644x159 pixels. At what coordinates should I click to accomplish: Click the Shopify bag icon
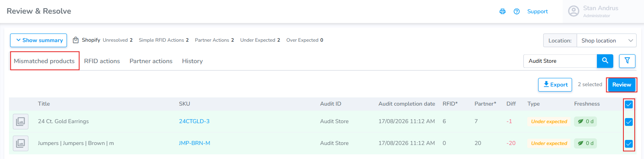(76, 40)
